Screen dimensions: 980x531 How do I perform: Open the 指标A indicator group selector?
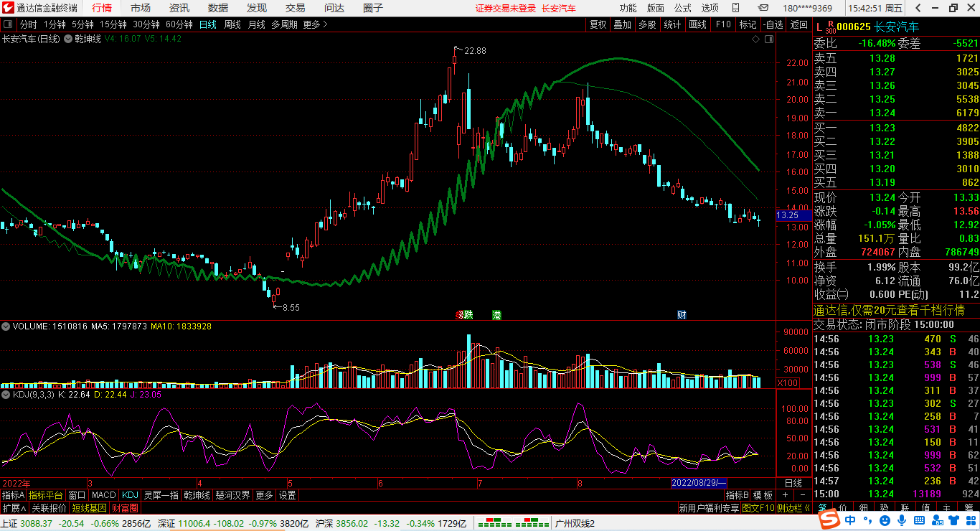[13, 495]
